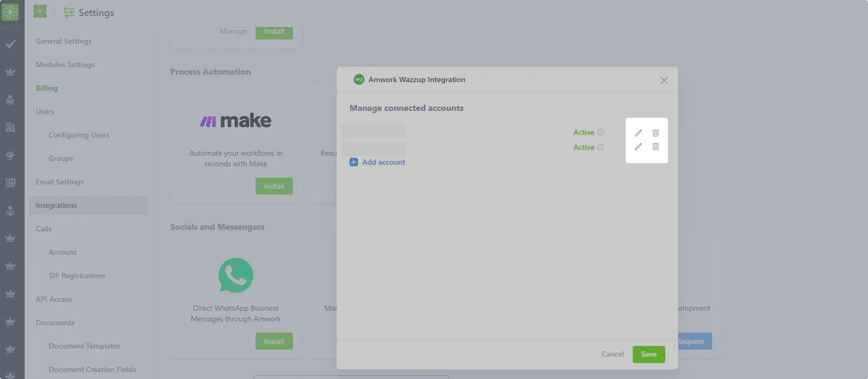Click Manage link in the top card
Viewport: 868px width, 379px height.
click(233, 31)
